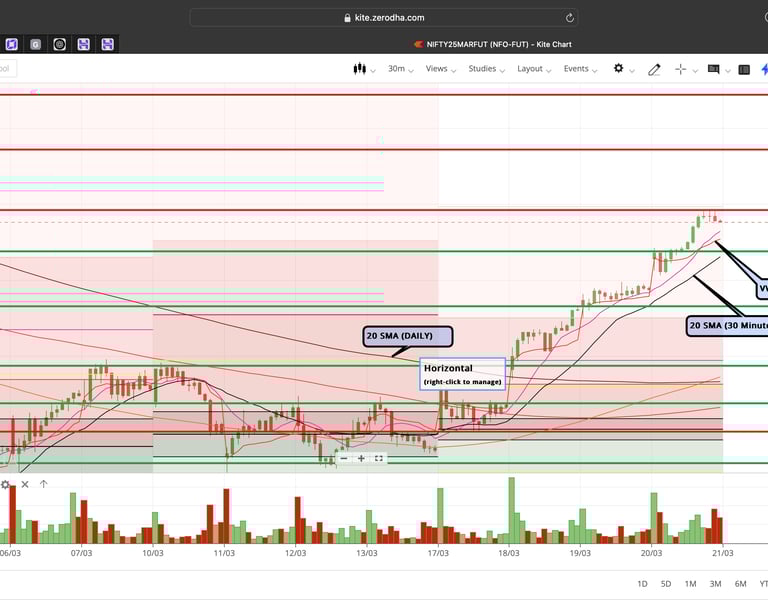This screenshot has width=768, height=600.
Task: Open the 30m interval dropdown
Action: click(400, 69)
